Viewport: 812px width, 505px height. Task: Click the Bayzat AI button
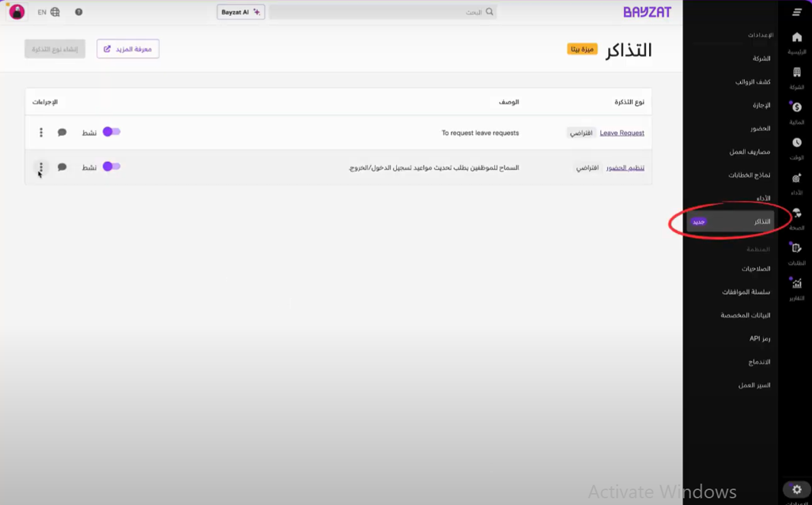pyautogui.click(x=240, y=13)
